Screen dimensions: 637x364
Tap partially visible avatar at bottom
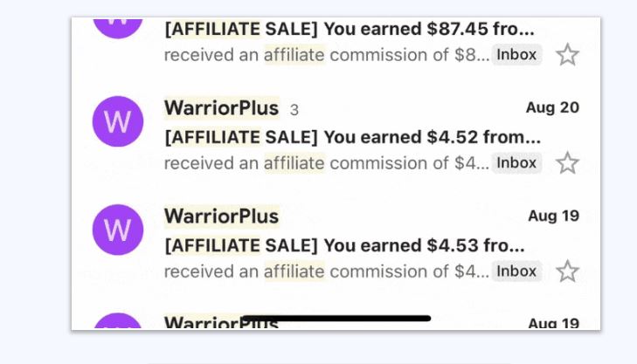click(118, 321)
